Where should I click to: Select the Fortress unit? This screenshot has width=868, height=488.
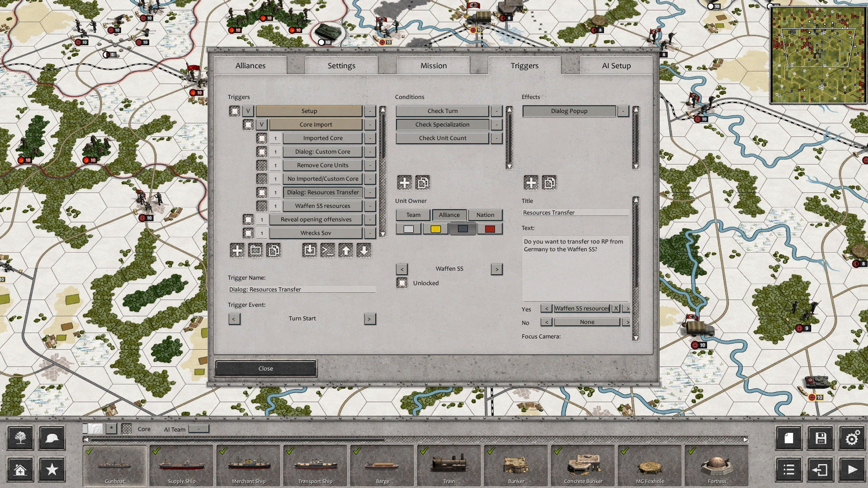pos(717,465)
